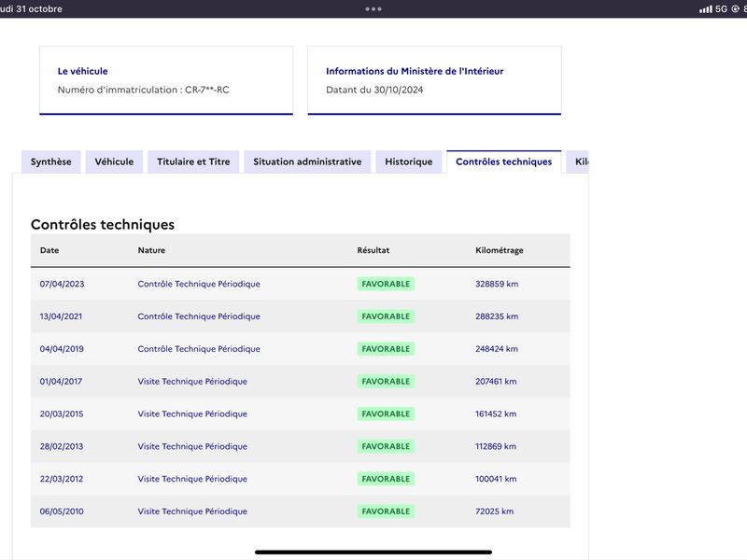The height and width of the screenshot is (560, 747).
Task: Tap the home indicator bar
Action: coord(373,553)
